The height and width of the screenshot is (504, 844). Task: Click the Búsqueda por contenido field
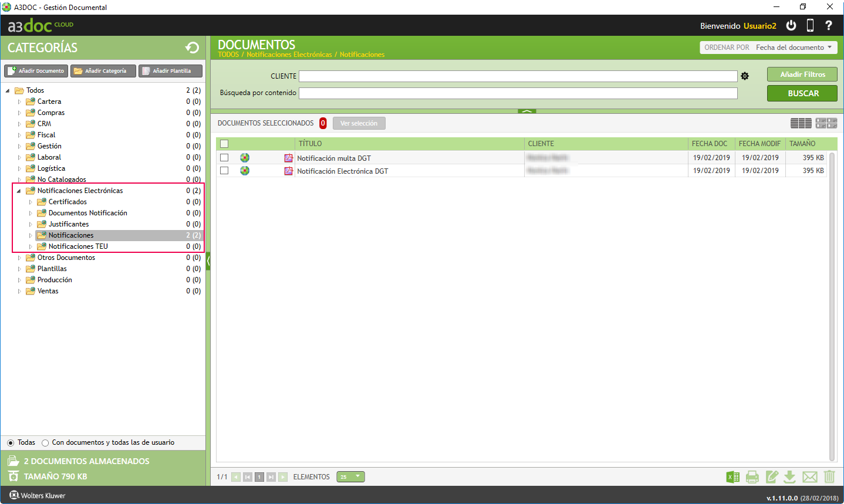[518, 93]
